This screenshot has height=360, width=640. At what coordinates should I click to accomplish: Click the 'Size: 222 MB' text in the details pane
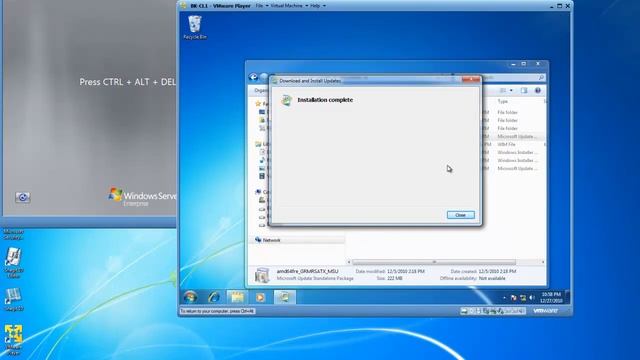click(x=389, y=278)
